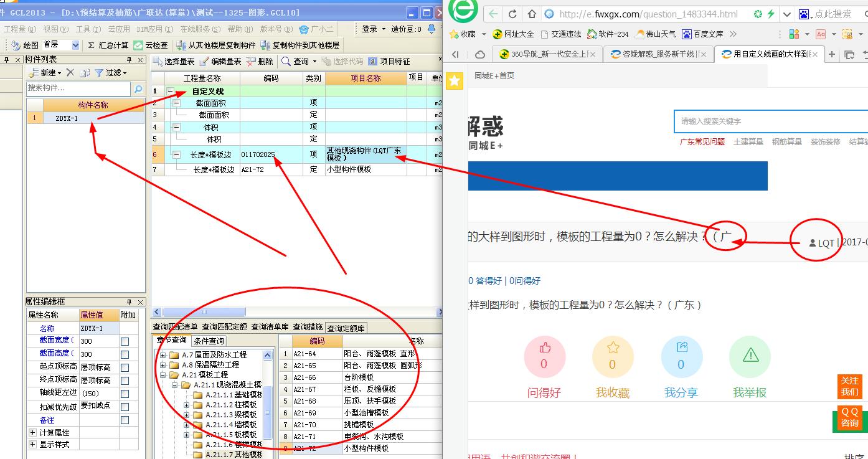Switch to browser tab 360导航

[x=548, y=54]
